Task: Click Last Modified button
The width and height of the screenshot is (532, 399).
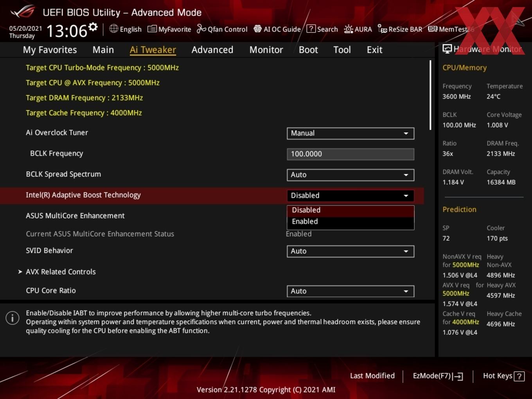Action: 372,376
